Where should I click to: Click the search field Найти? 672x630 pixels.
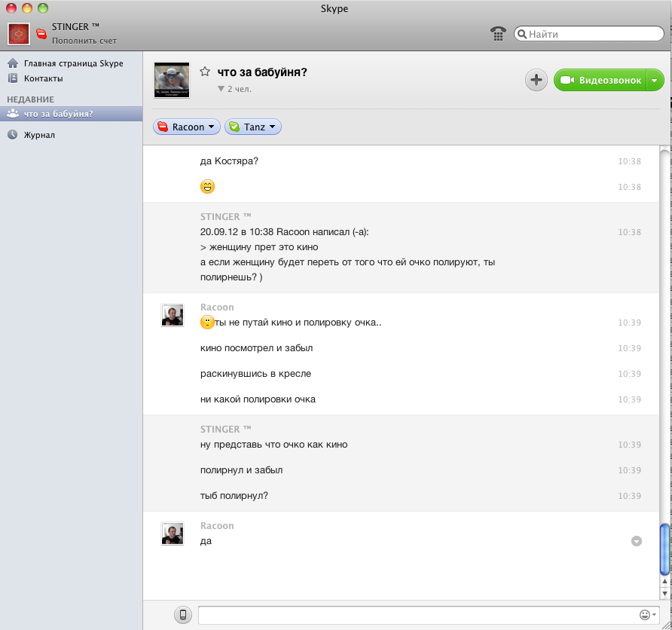(589, 34)
